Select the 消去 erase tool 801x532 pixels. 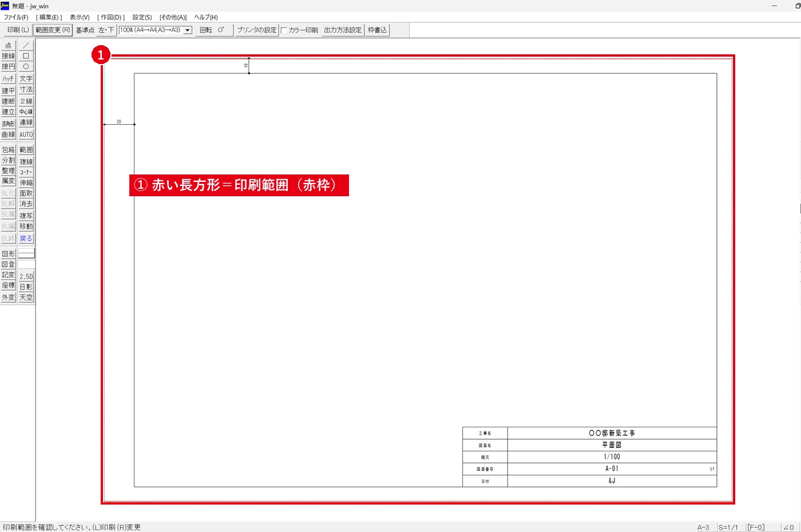click(26, 204)
